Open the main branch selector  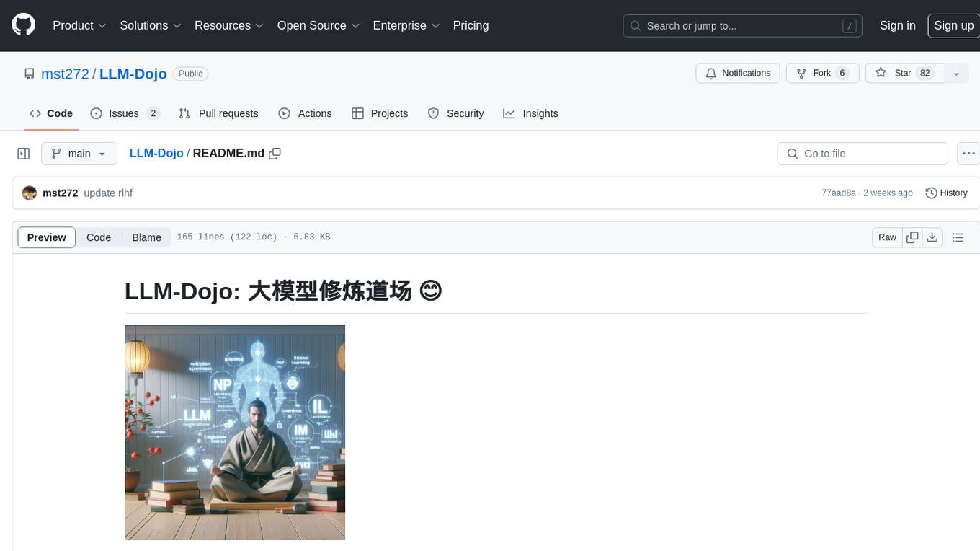pos(79,154)
